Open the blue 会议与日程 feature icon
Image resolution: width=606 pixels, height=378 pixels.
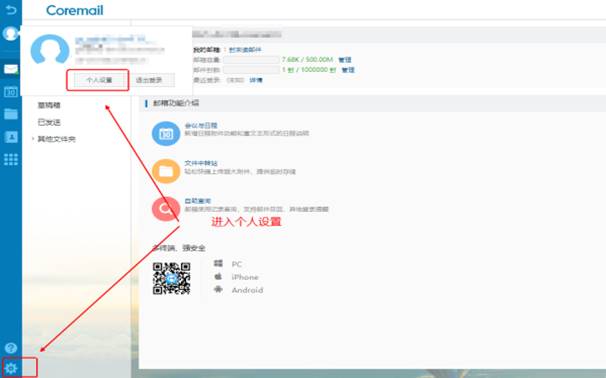[166, 134]
